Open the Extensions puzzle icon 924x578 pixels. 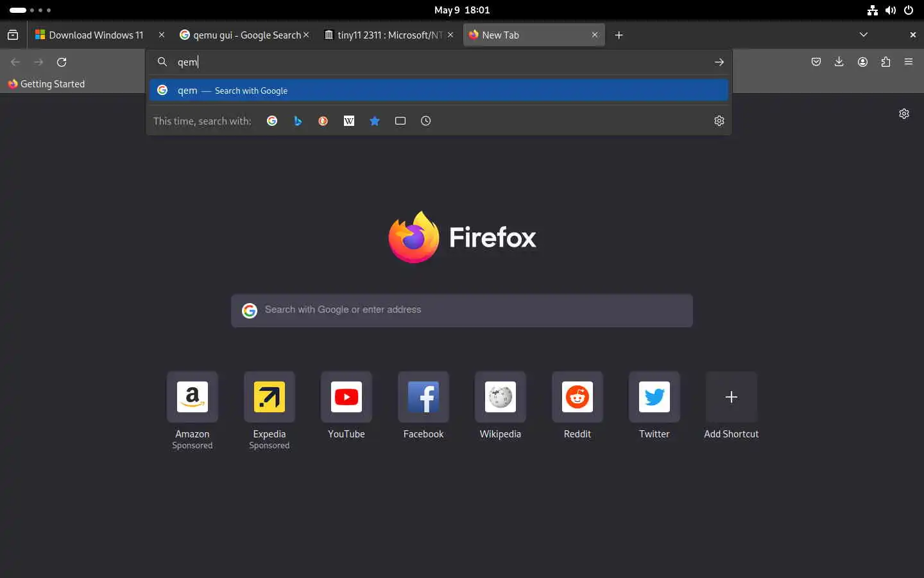(x=886, y=62)
